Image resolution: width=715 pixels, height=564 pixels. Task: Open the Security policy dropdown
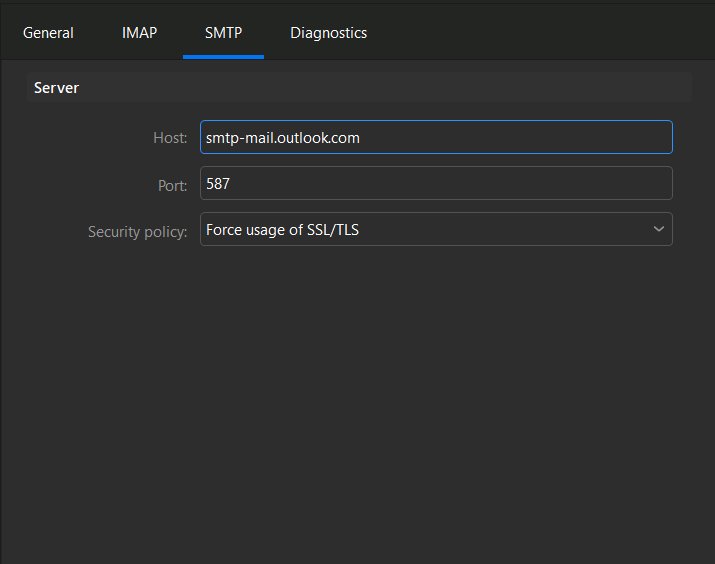coord(436,229)
